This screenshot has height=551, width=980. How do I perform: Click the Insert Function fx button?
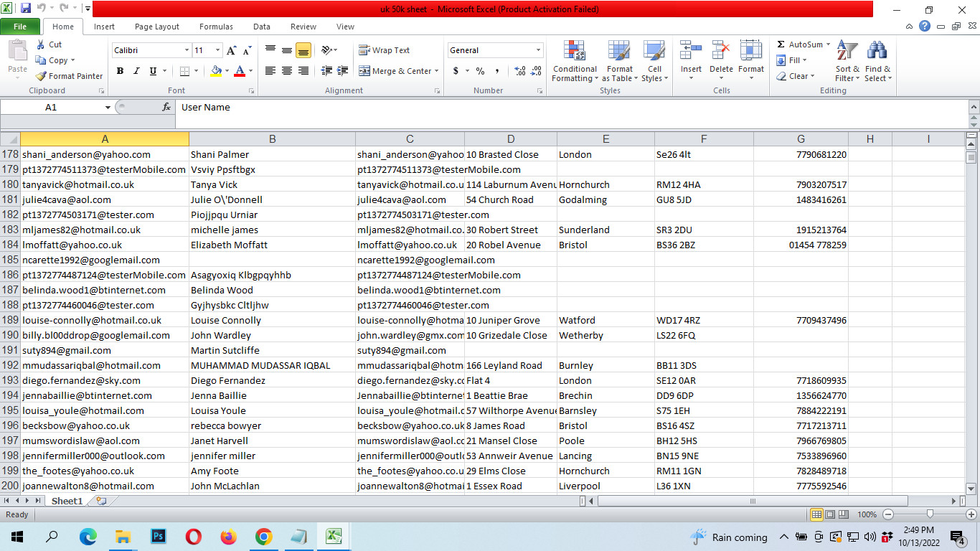[x=166, y=107]
